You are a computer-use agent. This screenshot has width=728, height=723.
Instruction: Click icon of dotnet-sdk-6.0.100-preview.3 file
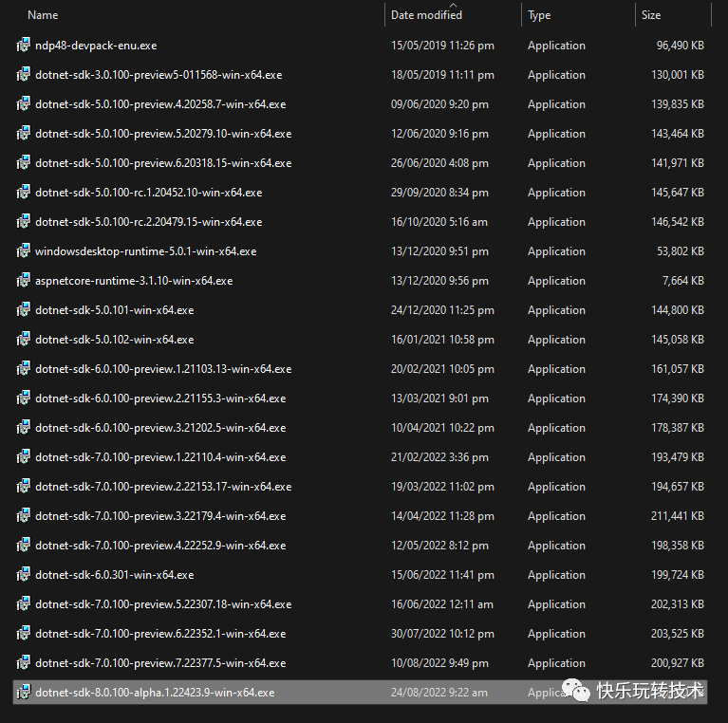(x=23, y=427)
